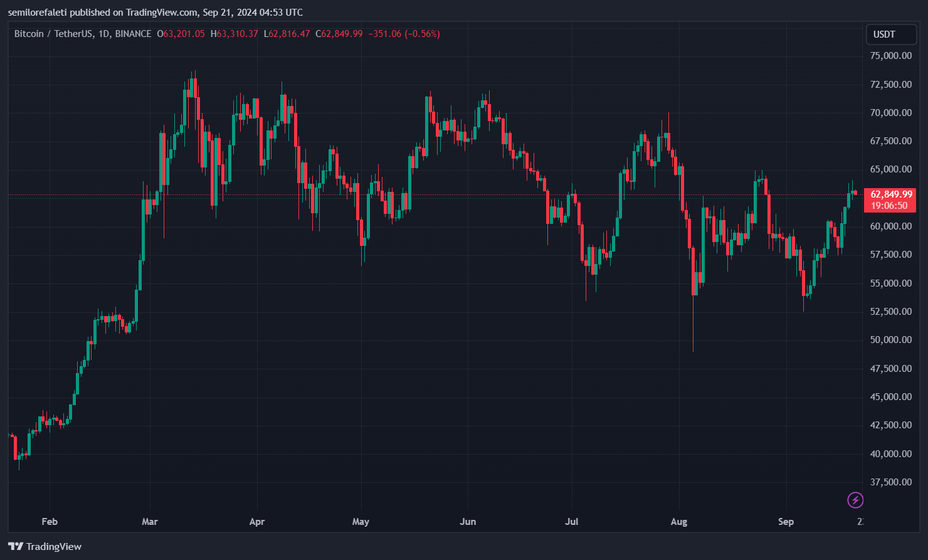Click the purple lightning bolt icon
928x560 pixels.
pos(855,500)
